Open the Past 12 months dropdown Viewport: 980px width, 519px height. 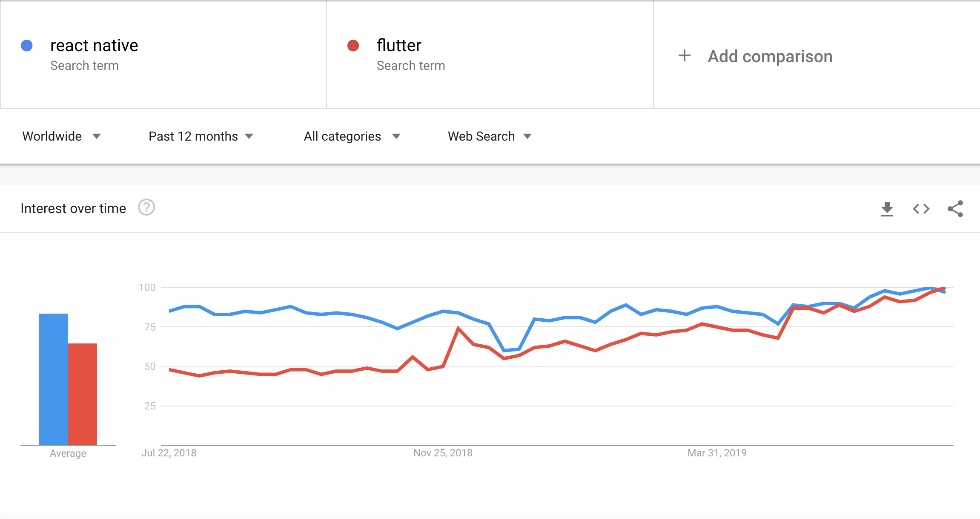[x=201, y=136]
